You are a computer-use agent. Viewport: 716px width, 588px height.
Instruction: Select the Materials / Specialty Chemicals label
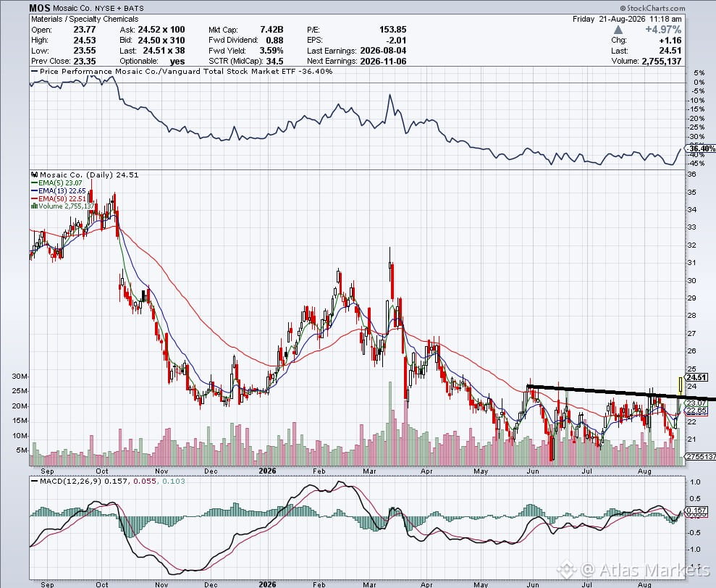[85, 19]
